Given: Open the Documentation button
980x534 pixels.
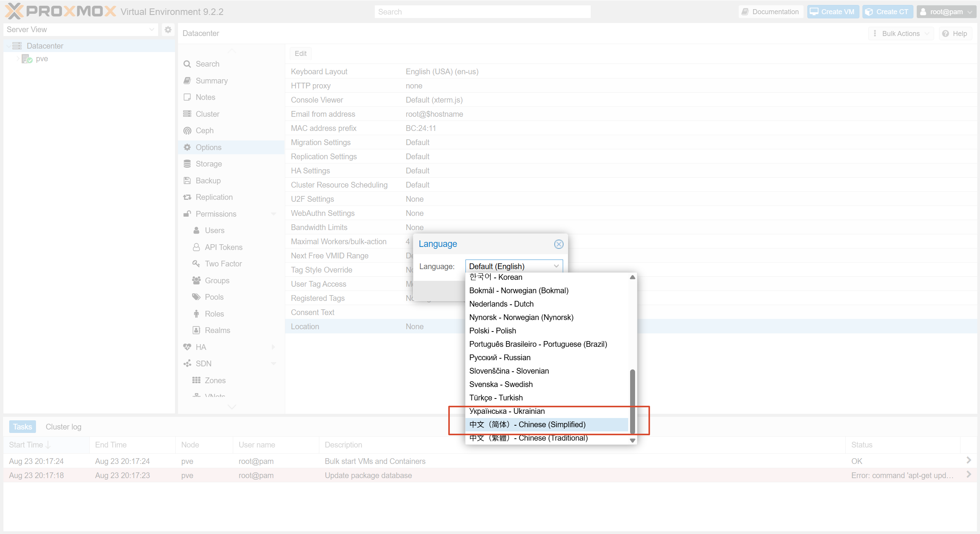Looking at the screenshot, I should click(x=771, y=11).
